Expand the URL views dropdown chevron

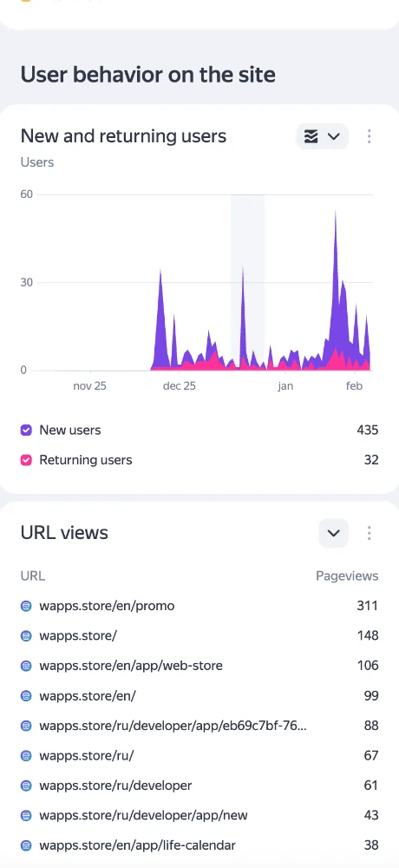pos(333,533)
